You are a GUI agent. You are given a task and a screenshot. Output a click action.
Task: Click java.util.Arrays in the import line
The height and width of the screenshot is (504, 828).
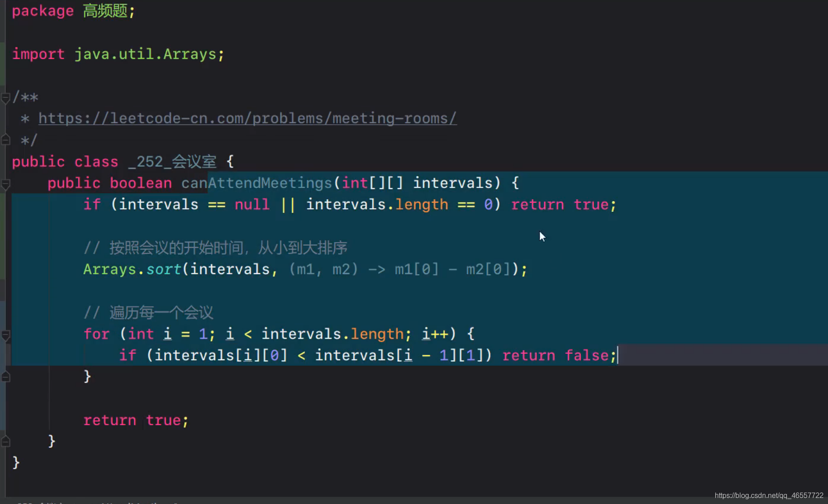145,54
